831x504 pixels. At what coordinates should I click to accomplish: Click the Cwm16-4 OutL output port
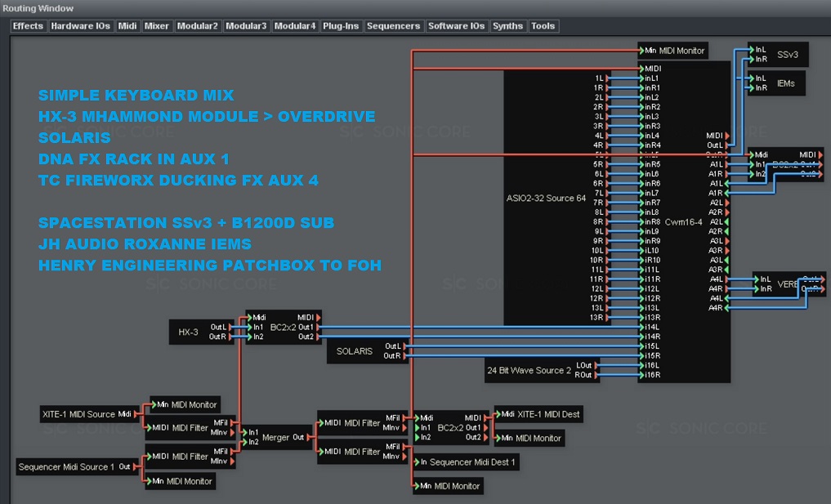click(x=727, y=145)
